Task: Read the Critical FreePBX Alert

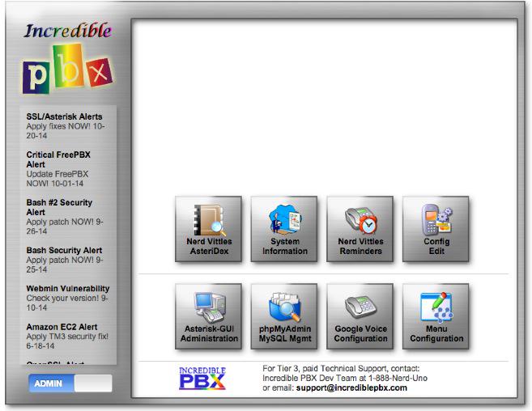Action: point(58,159)
